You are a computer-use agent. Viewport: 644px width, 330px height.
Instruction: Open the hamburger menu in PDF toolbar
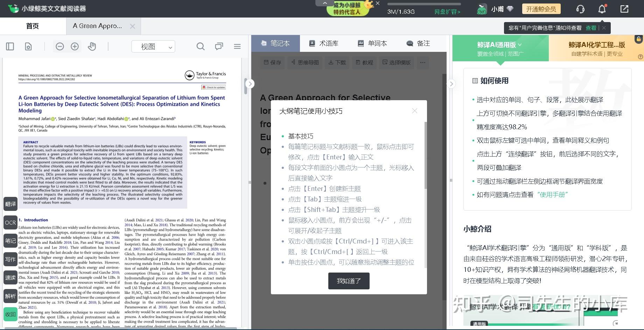pyautogui.click(x=237, y=46)
